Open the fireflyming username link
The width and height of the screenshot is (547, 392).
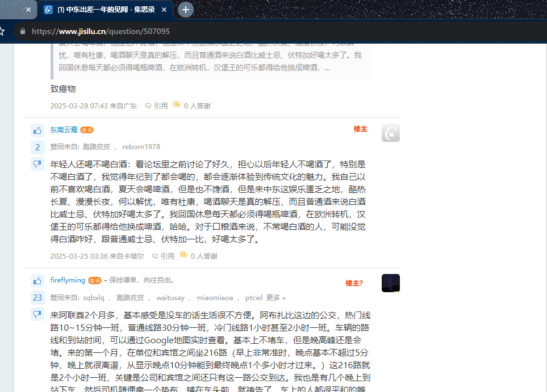pos(67,280)
